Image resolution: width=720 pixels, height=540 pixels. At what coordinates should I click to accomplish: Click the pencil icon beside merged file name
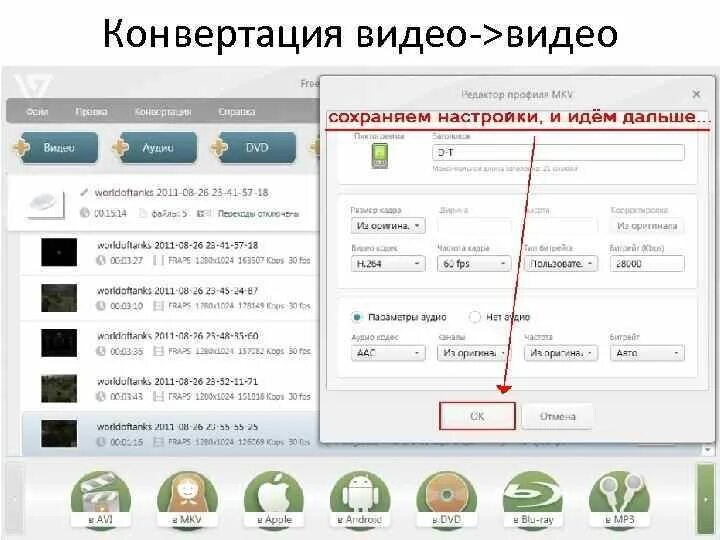point(84,192)
